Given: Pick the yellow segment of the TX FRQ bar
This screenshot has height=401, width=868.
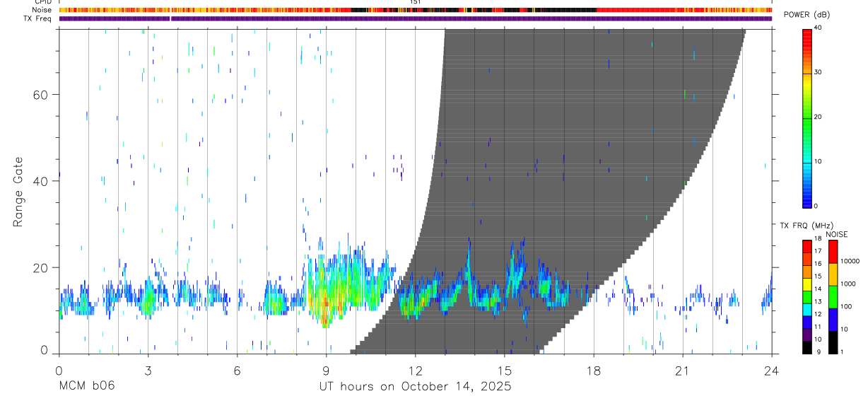Looking at the screenshot, I should click(x=807, y=284).
